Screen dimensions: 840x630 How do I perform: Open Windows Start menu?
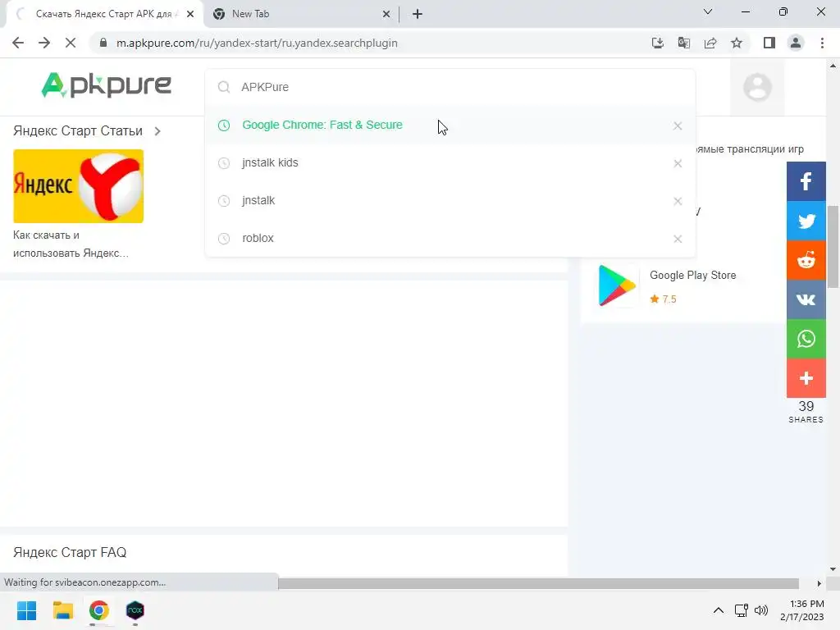coord(26,610)
